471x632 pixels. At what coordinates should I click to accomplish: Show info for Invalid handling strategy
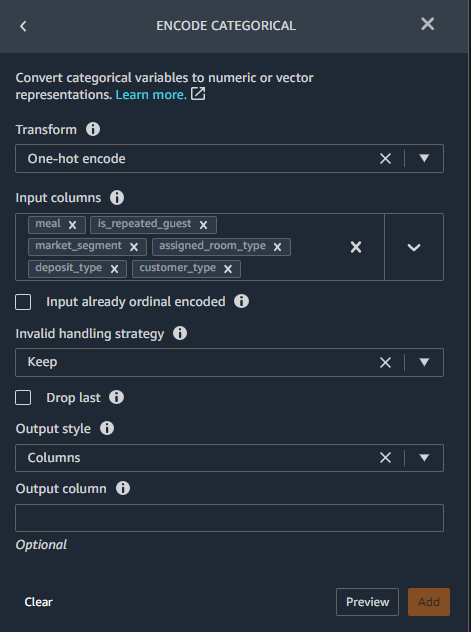[x=180, y=333]
